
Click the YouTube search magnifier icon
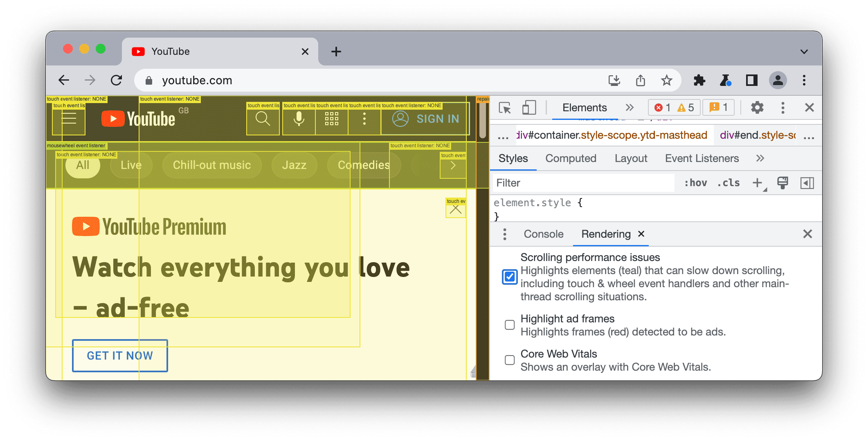point(263,119)
